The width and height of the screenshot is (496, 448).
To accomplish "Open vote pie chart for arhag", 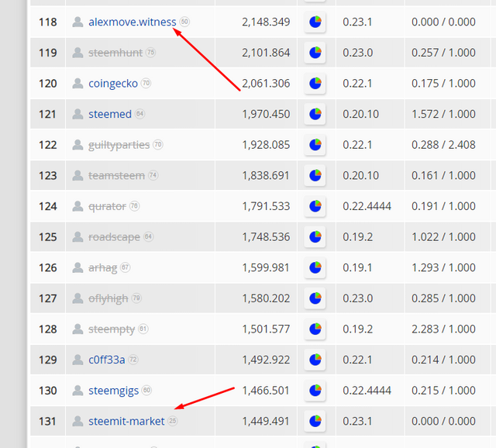I will [x=315, y=267].
